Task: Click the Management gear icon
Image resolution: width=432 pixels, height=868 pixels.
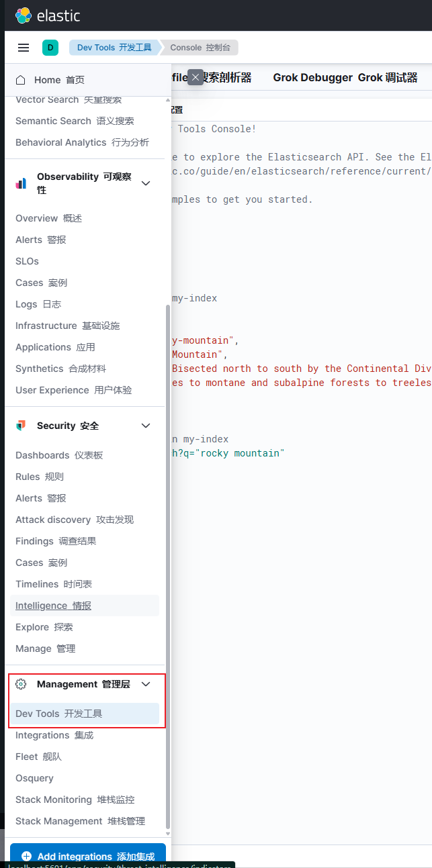Action: (21, 684)
